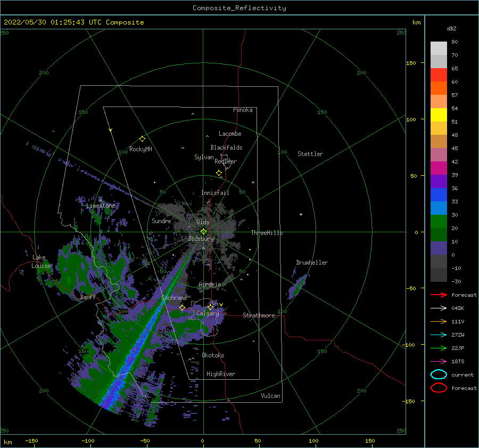The height and width of the screenshot is (448, 479).
Task: Click the white plus marker east of ThreeHills
Action: (x=301, y=214)
